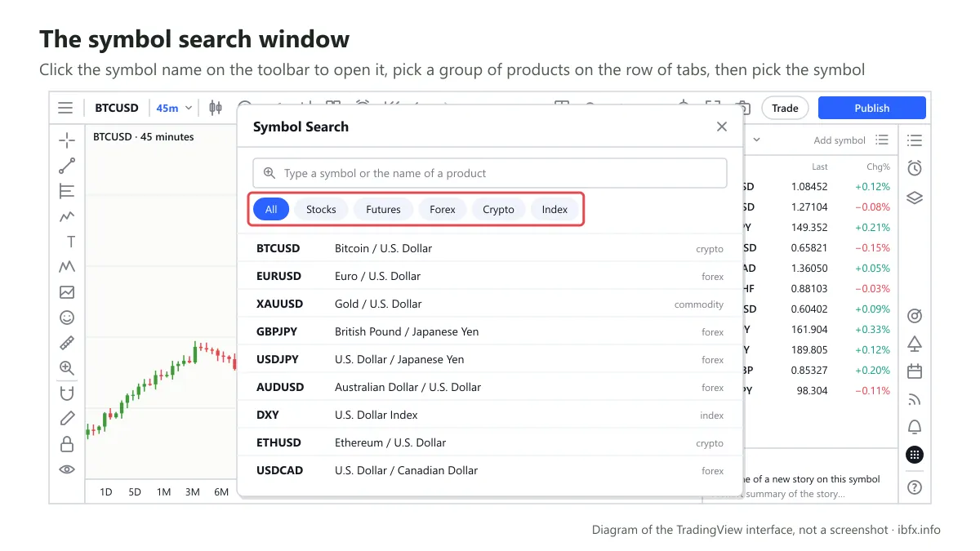Screen dimensions: 980x551
Task: Select the text annotation tool
Action: coord(70,242)
